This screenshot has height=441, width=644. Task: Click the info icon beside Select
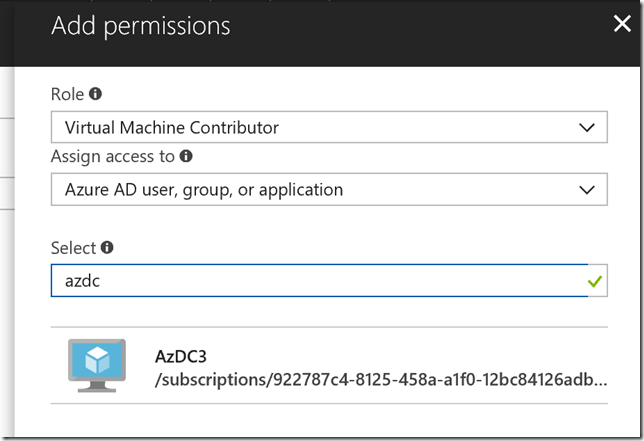tap(107, 247)
